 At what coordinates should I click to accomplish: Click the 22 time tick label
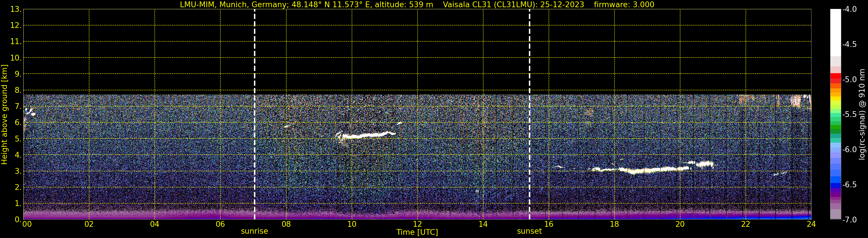click(746, 224)
